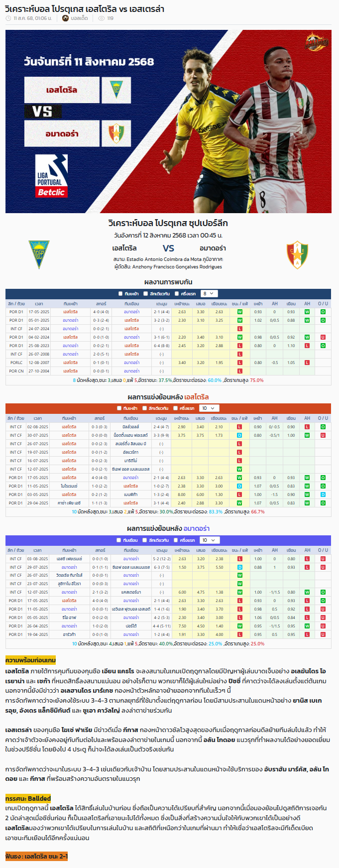Click the highlighted heading ทรรศนะ: Ballded
This screenshot has width=339, height=868.
coord(28,798)
